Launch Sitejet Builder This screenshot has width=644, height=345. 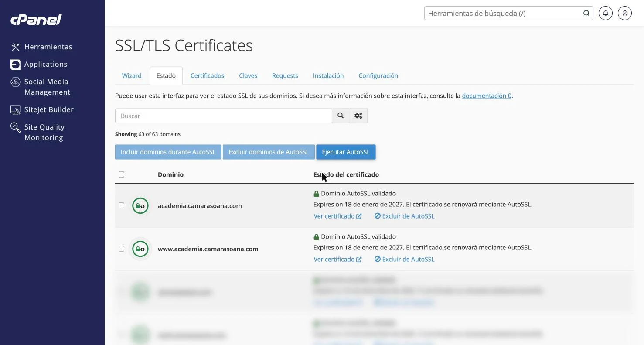42,109
